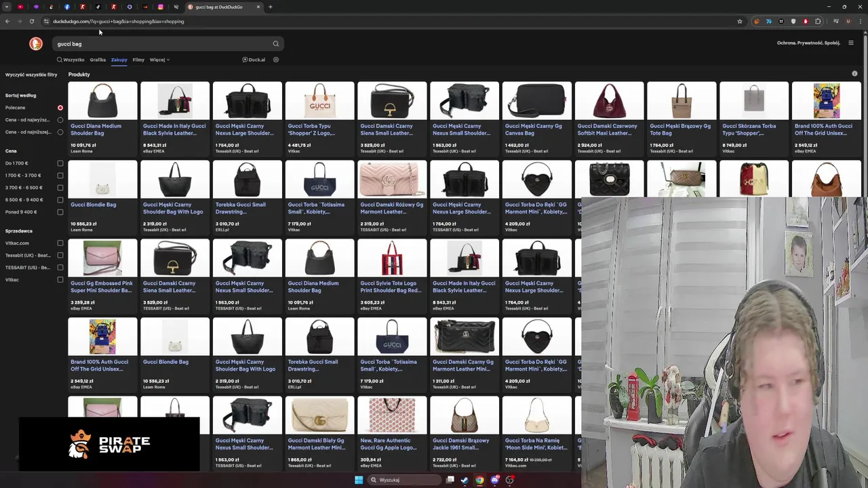Bookmark this page with the star icon
This screenshot has width=868, height=488.
click(740, 21)
